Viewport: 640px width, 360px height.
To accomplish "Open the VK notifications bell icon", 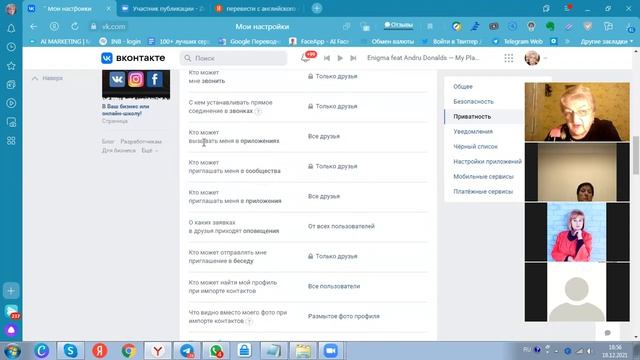I will pos(305,58).
